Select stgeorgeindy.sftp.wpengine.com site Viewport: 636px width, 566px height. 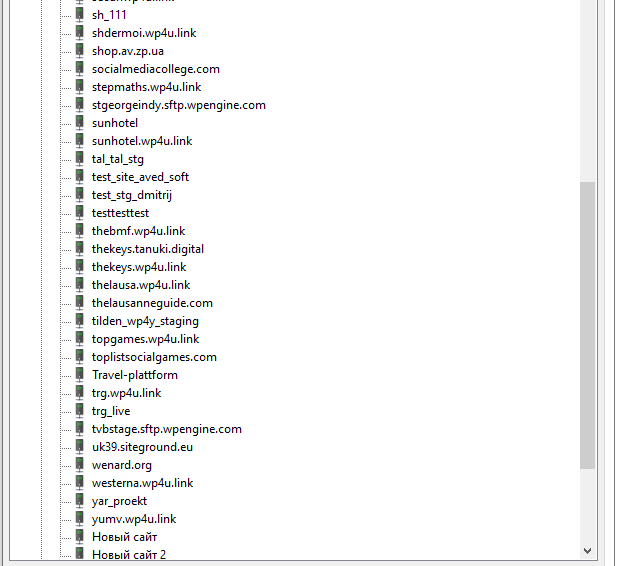179,105
